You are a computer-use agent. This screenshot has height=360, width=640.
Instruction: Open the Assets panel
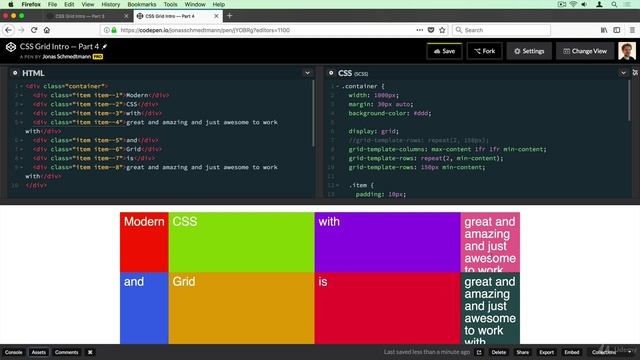click(39, 352)
